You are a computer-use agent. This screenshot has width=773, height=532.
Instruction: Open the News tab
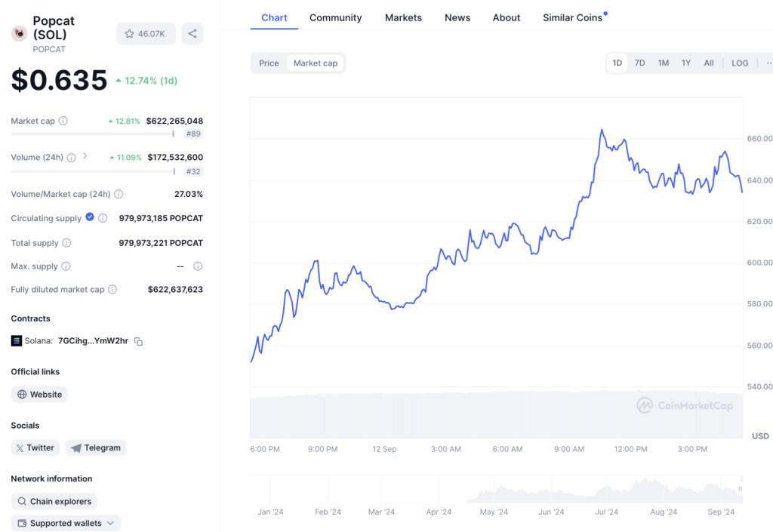point(457,18)
